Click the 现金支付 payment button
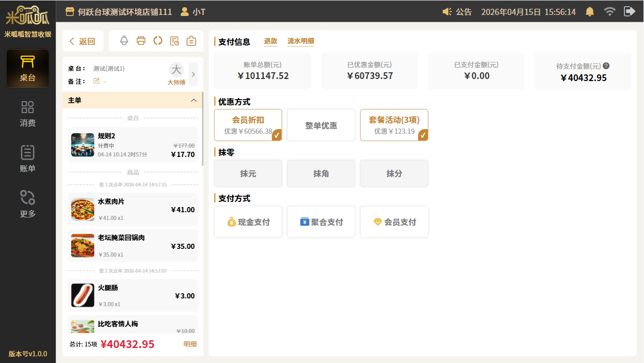The image size is (644, 363). tap(248, 222)
